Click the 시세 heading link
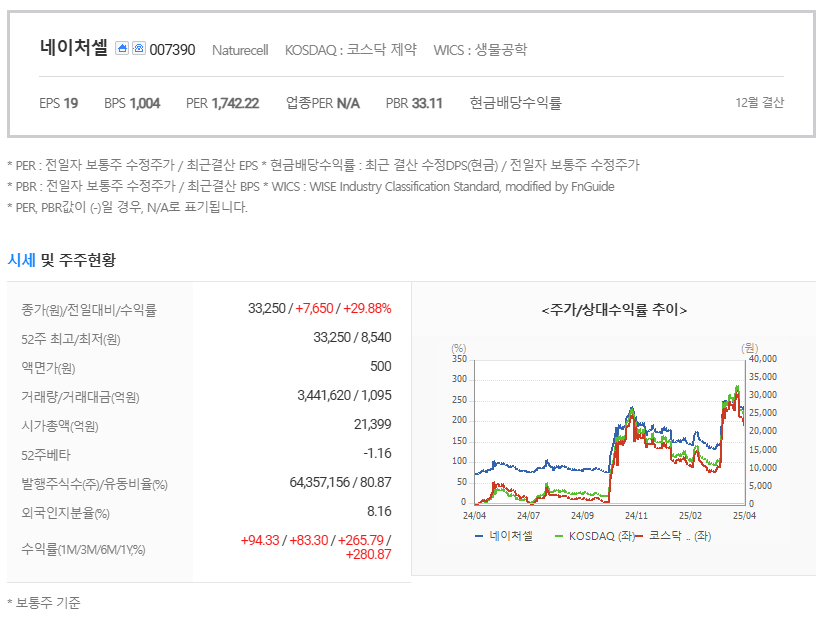 tap(22, 259)
